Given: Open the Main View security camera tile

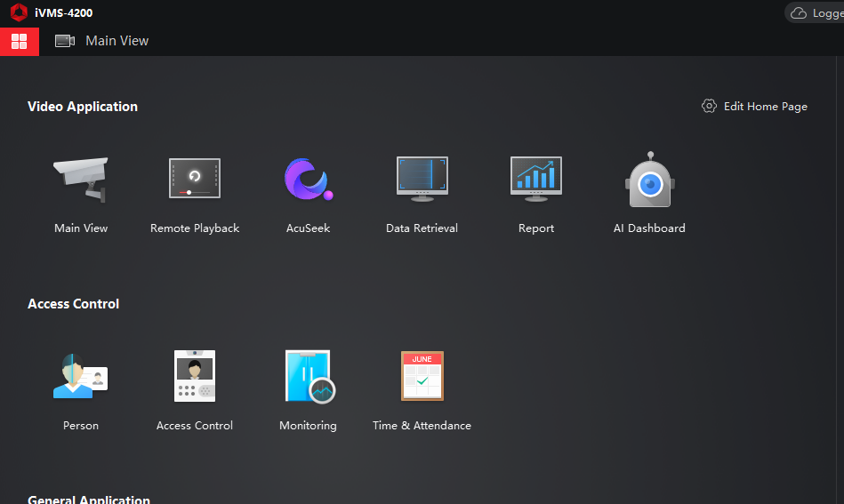Looking at the screenshot, I should (x=80, y=181).
